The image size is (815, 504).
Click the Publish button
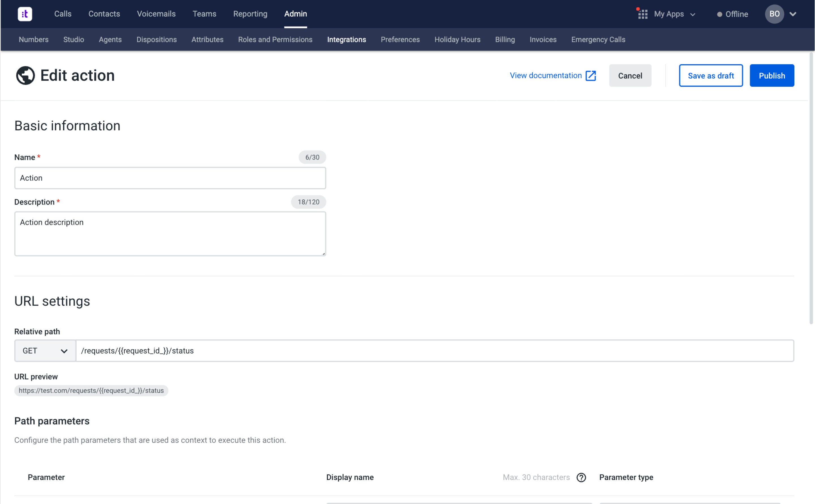(x=772, y=76)
